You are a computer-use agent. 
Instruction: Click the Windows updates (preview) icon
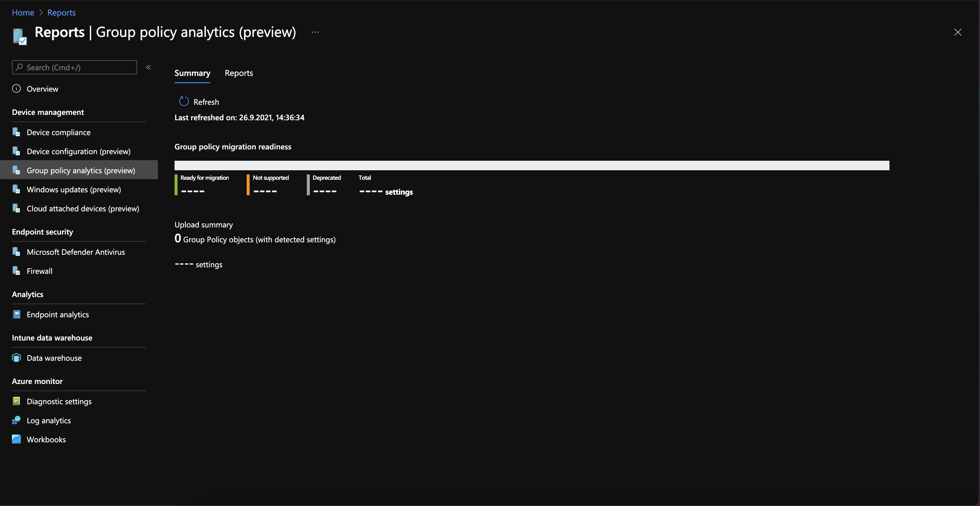(x=16, y=189)
